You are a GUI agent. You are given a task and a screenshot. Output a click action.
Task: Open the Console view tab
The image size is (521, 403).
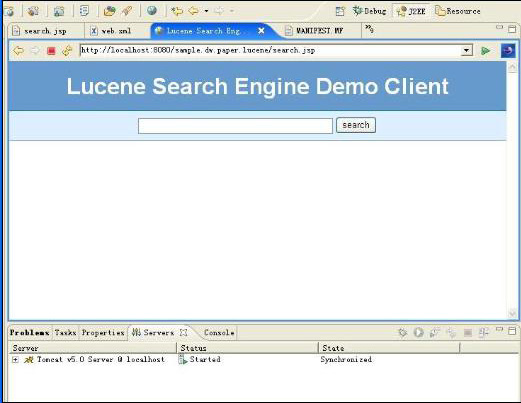[x=219, y=333]
